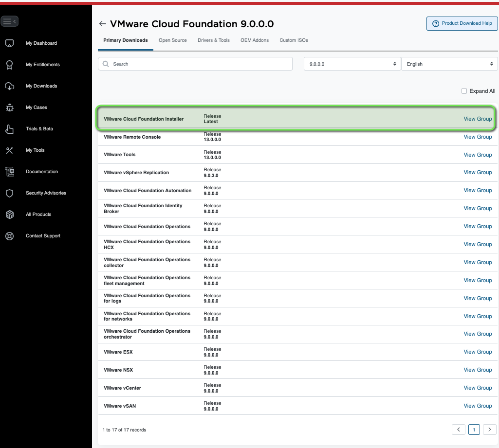Click the My Downloads cloud icon

pos(10,86)
